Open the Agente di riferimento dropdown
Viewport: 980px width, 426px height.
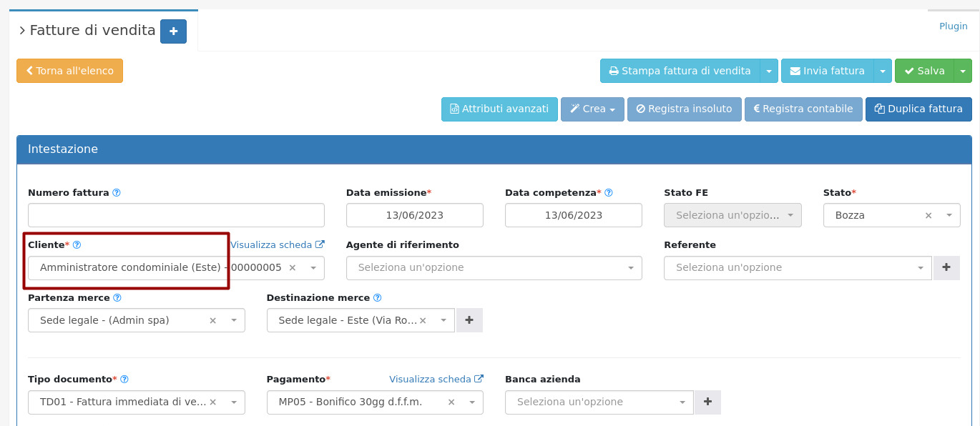click(x=494, y=268)
